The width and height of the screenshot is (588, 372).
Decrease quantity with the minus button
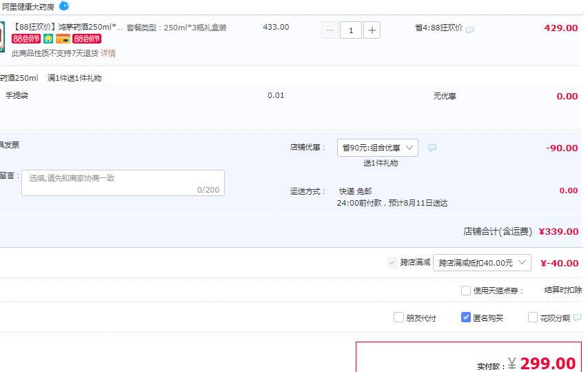[330, 30]
